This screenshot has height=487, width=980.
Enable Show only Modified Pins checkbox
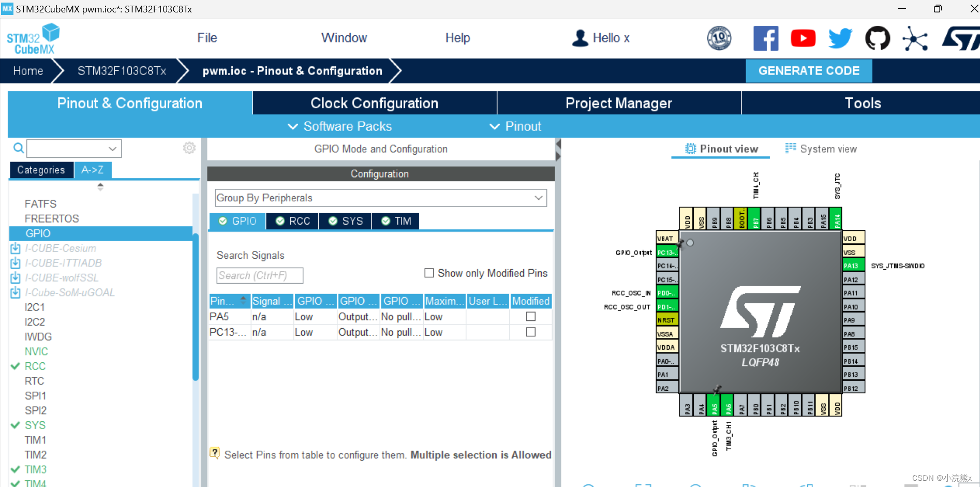coord(429,273)
